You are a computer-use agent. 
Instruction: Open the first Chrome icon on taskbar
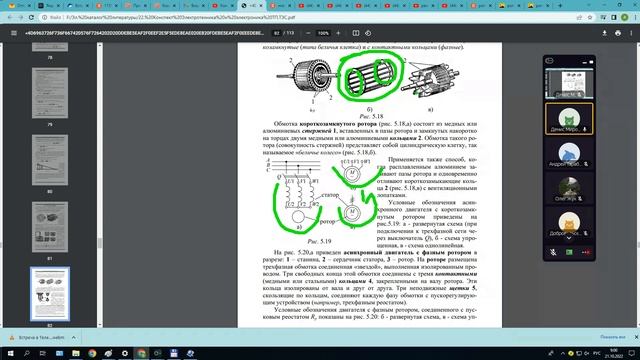(x=92, y=353)
